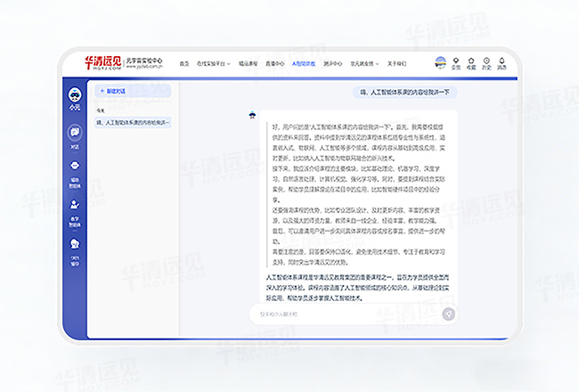This screenshot has height=392, width=579.
Task: Click the 小元 robot avatar in sidebar
Action: [x=75, y=94]
